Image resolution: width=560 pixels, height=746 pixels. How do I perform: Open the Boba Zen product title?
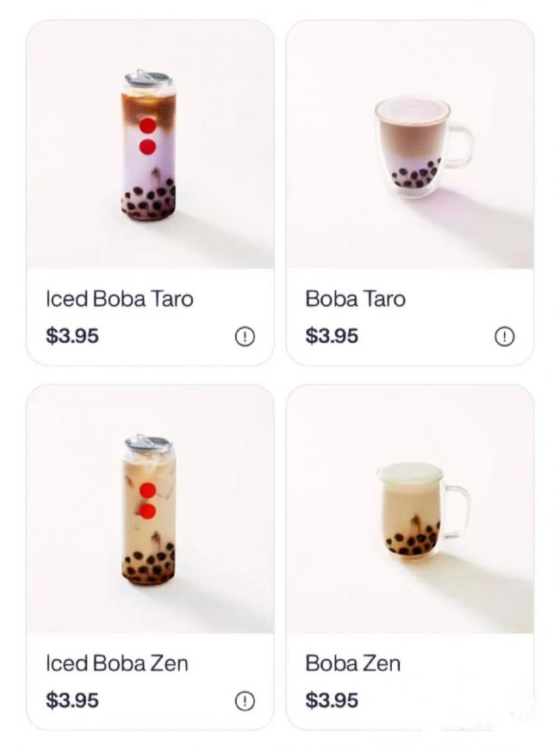(x=352, y=663)
